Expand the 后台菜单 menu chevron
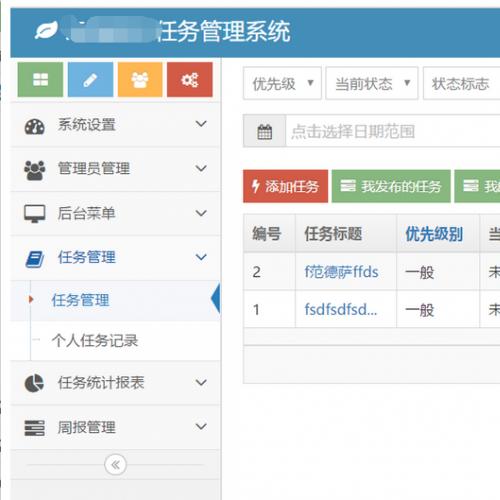Screen dimensions: 500x500 [201, 213]
